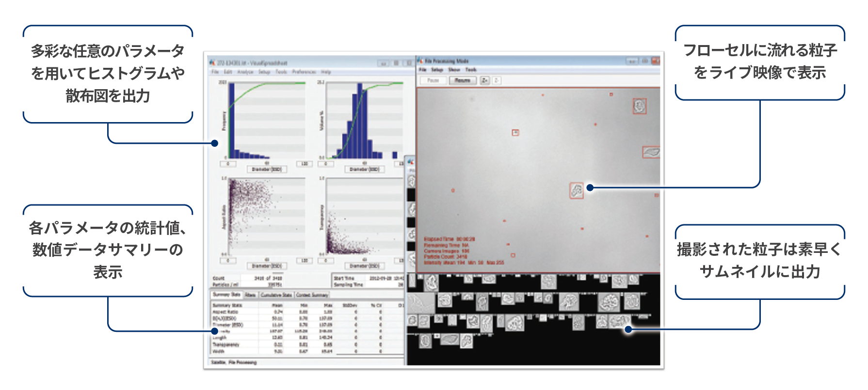Select the Transparency row in summary stats table
Screen dimensions: 868x390
[226, 344]
